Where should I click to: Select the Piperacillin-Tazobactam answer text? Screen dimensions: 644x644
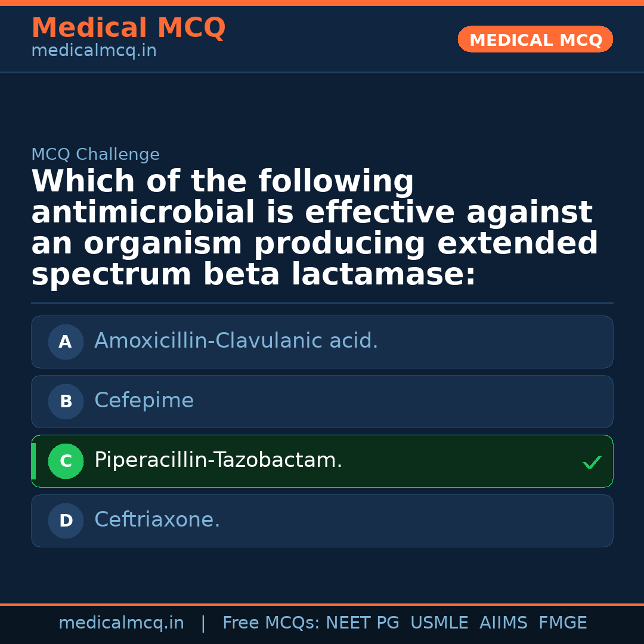(x=218, y=460)
